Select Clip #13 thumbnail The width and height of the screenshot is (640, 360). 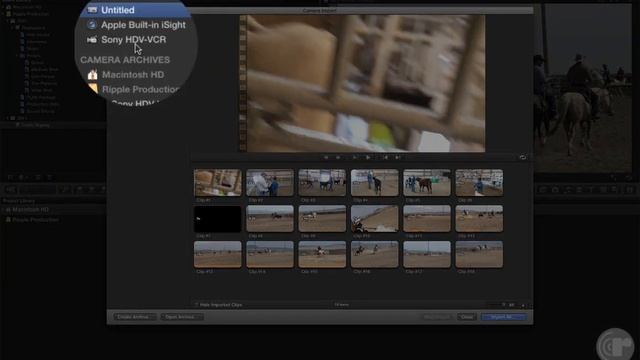(218, 254)
